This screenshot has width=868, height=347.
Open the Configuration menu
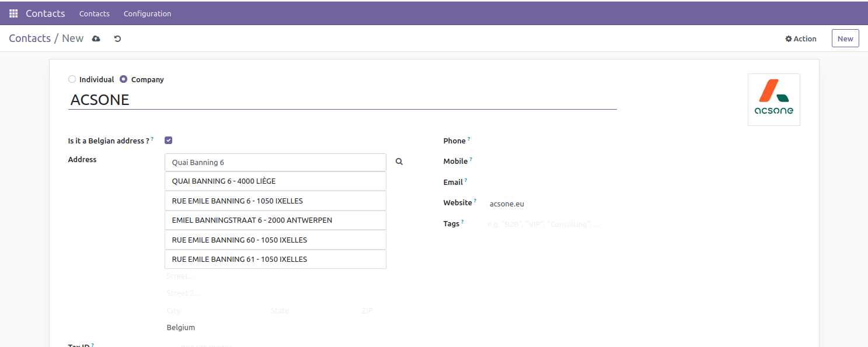click(x=148, y=13)
